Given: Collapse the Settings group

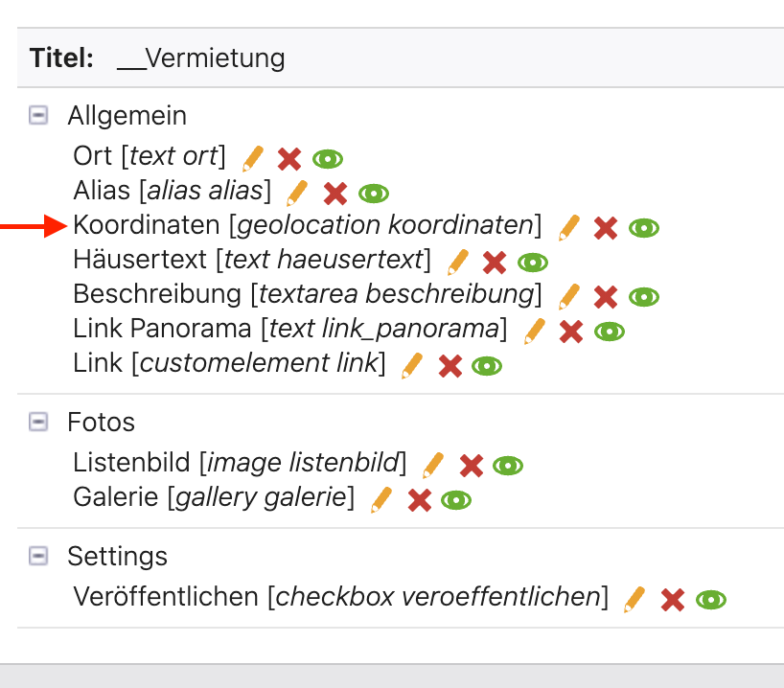Looking at the screenshot, I should [38, 556].
